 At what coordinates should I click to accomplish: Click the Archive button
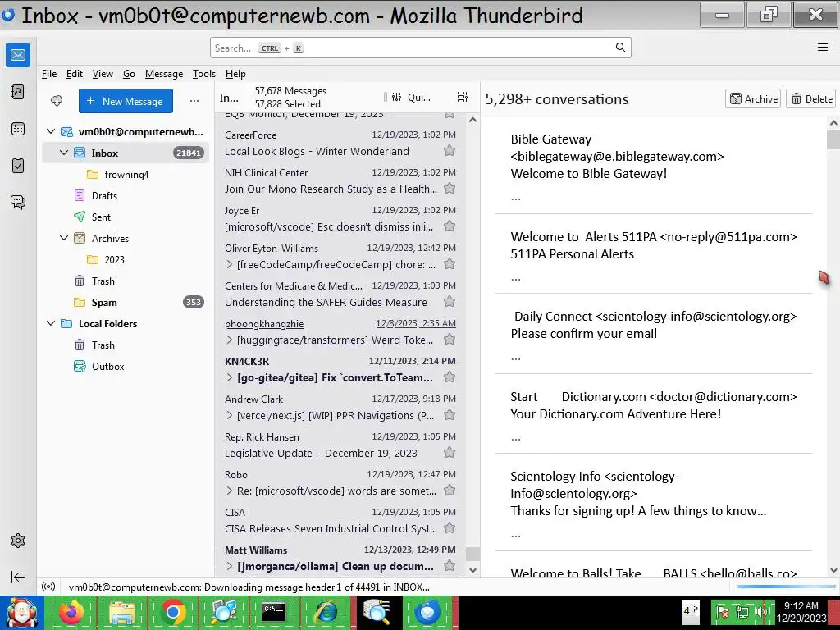click(753, 98)
